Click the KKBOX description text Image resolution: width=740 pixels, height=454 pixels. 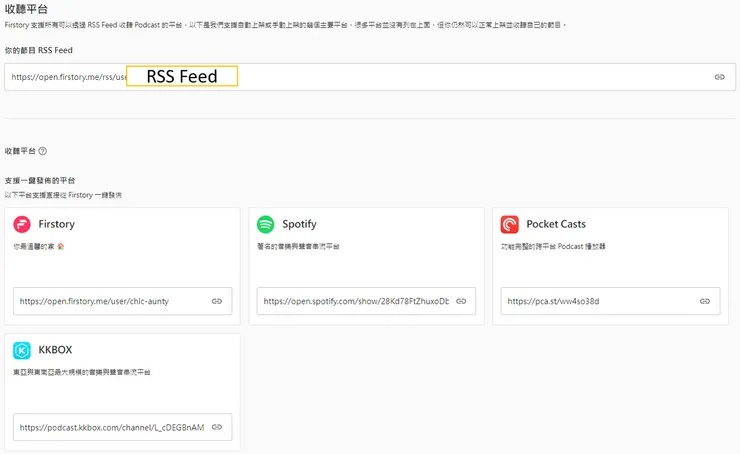[82, 372]
